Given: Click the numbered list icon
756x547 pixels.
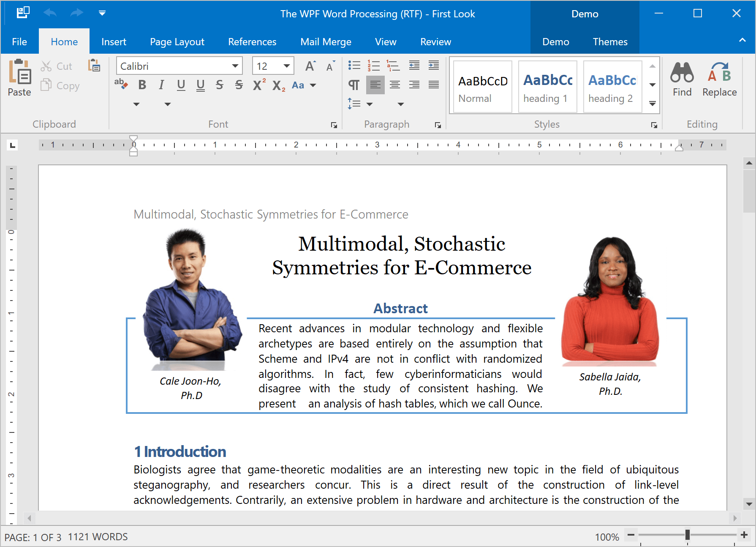Looking at the screenshot, I should coord(373,66).
